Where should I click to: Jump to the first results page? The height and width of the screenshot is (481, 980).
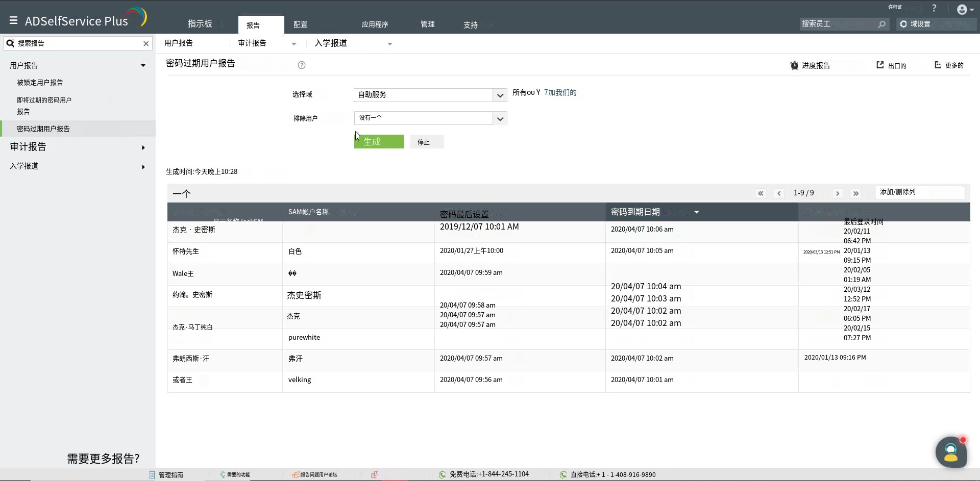(761, 193)
